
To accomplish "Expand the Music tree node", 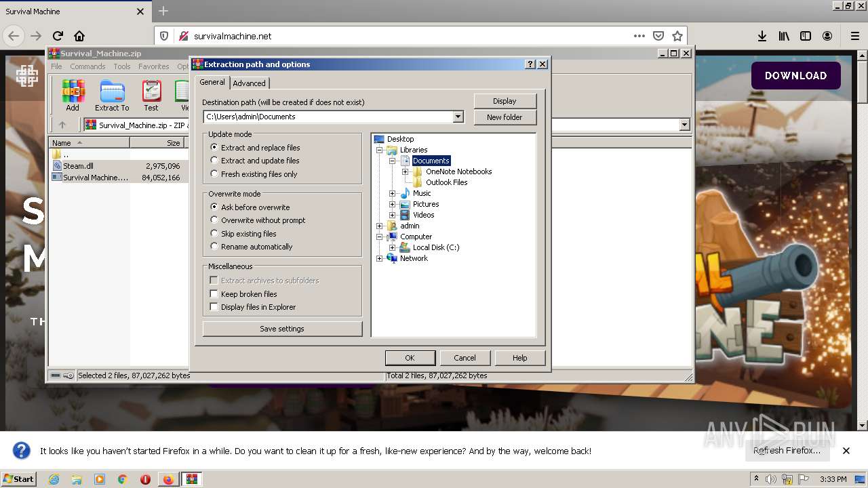I will [x=393, y=193].
